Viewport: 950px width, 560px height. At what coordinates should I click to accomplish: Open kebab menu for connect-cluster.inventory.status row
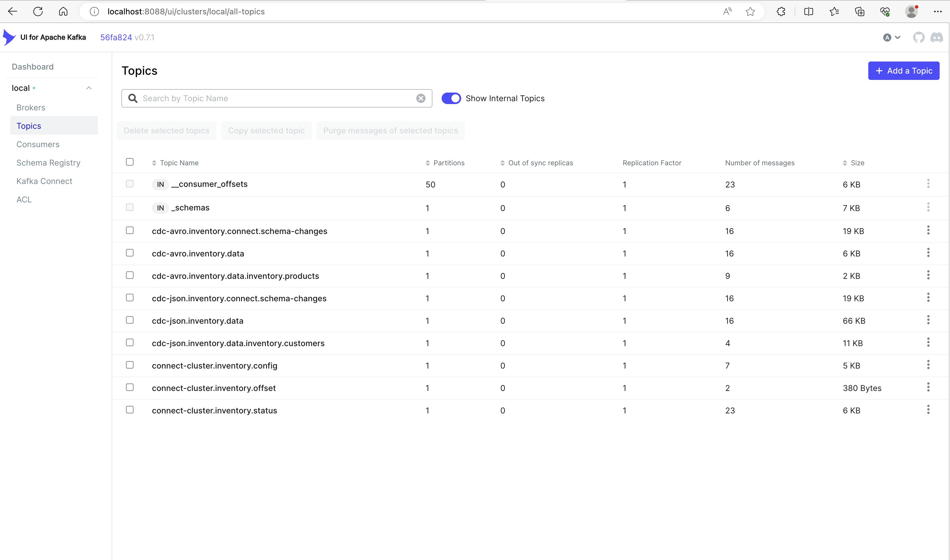[x=928, y=410]
